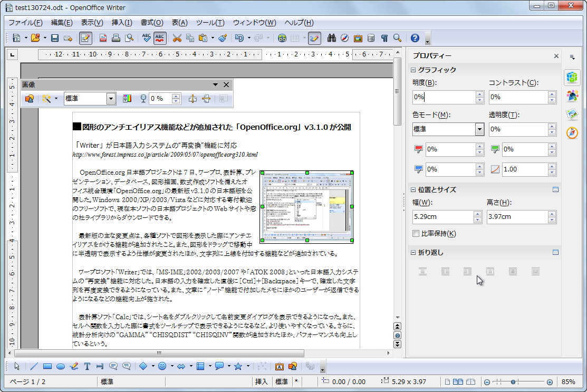Image resolution: width=587 pixels, height=392 pixels.
Task: Collapse the 位置とサイズ section
Action: pos(413,190)
